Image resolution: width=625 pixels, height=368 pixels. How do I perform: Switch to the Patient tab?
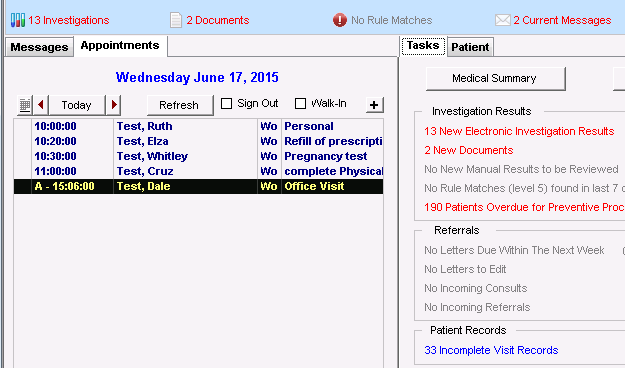coord(470,47)
